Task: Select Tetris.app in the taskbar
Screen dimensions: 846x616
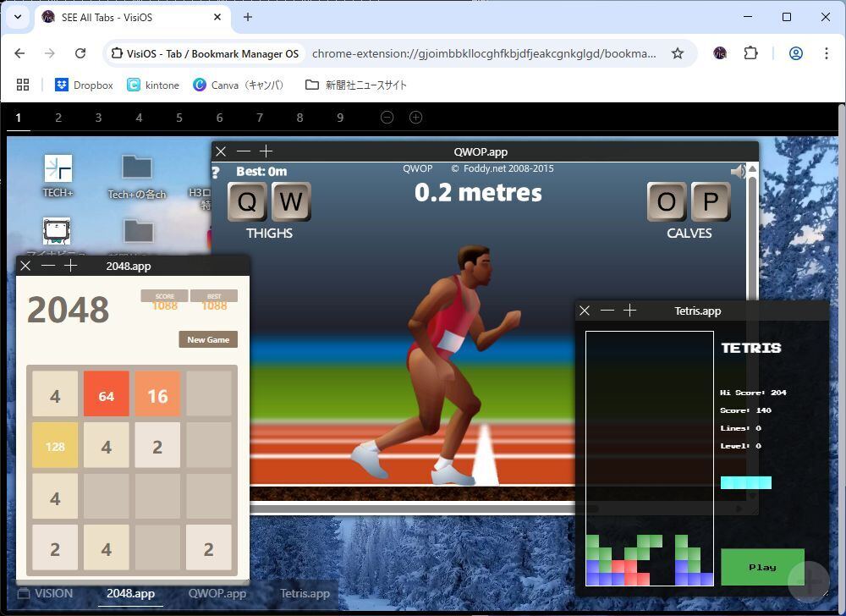Action: pos(305,593)
